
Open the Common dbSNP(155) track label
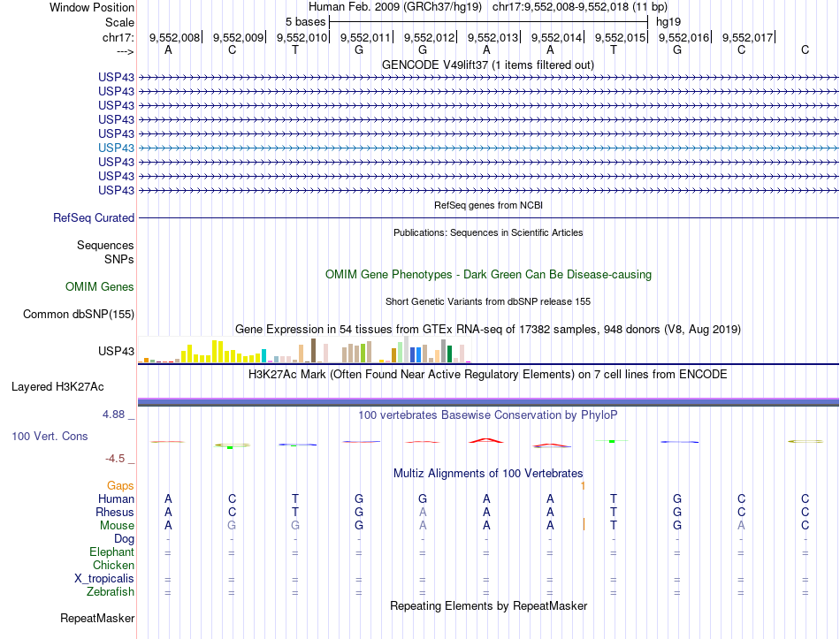[79, 315]
